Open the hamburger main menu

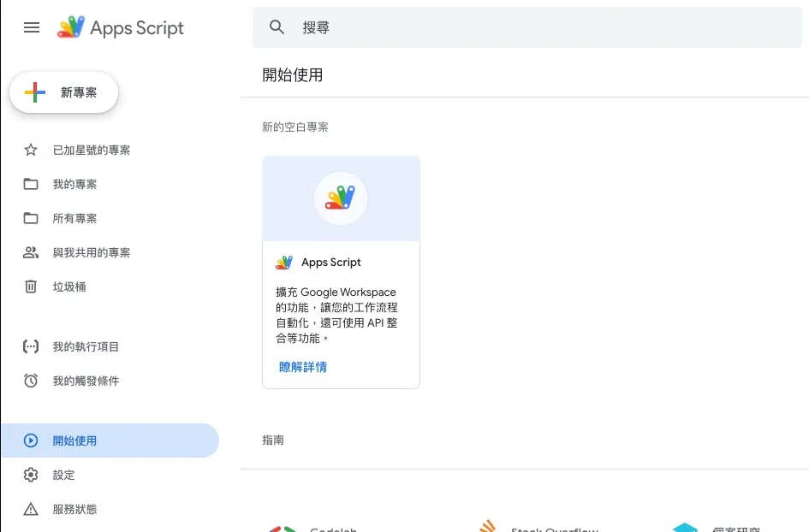pos(32,27)
